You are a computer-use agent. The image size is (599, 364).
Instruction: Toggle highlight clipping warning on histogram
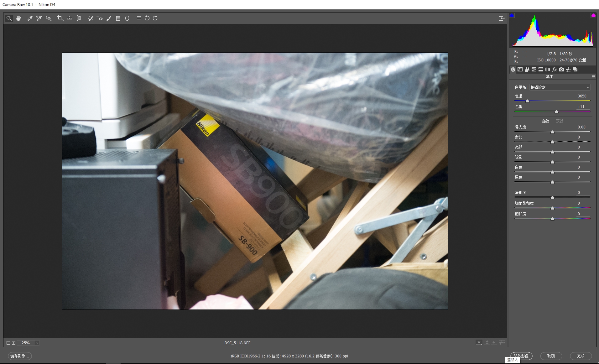click(x=593, y=15)
